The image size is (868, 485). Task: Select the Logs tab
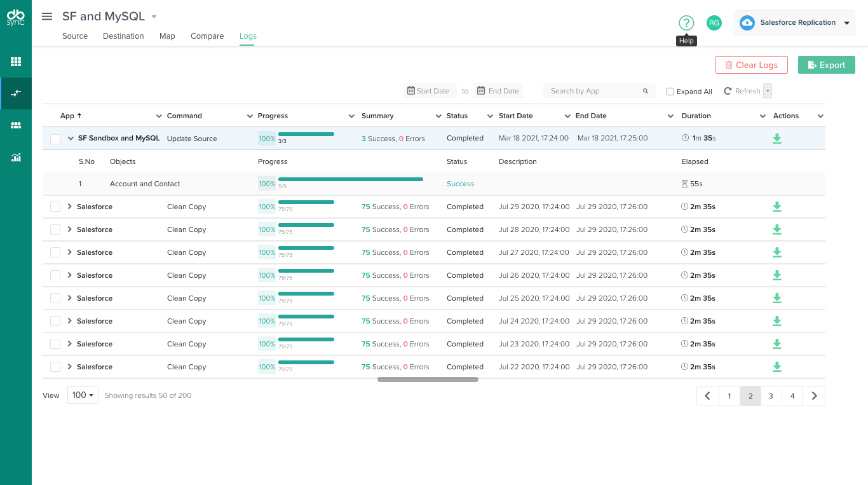248,36
